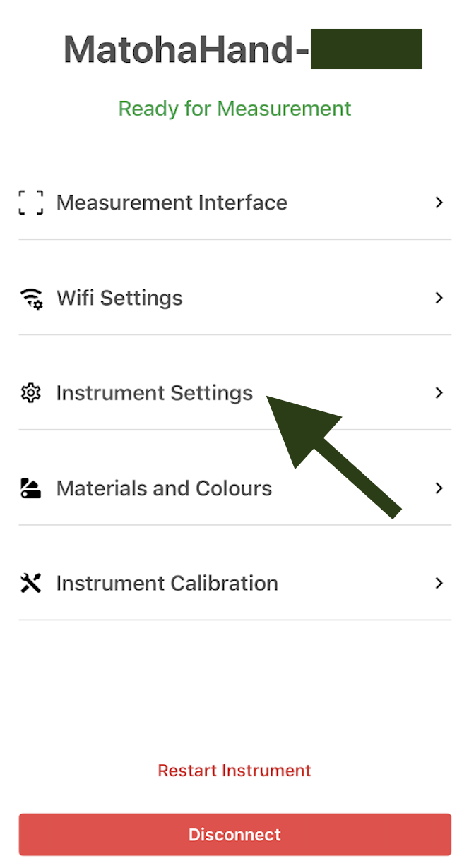This screenshot has width=469, height=868.
Task: Click the Restart Instrument link
Action: tap(234, 771)
